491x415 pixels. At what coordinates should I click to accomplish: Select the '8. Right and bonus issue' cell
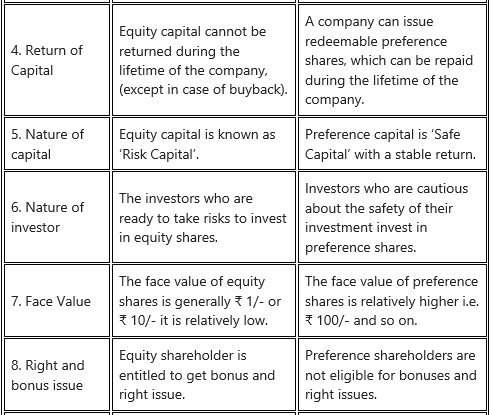coord(57,375)
